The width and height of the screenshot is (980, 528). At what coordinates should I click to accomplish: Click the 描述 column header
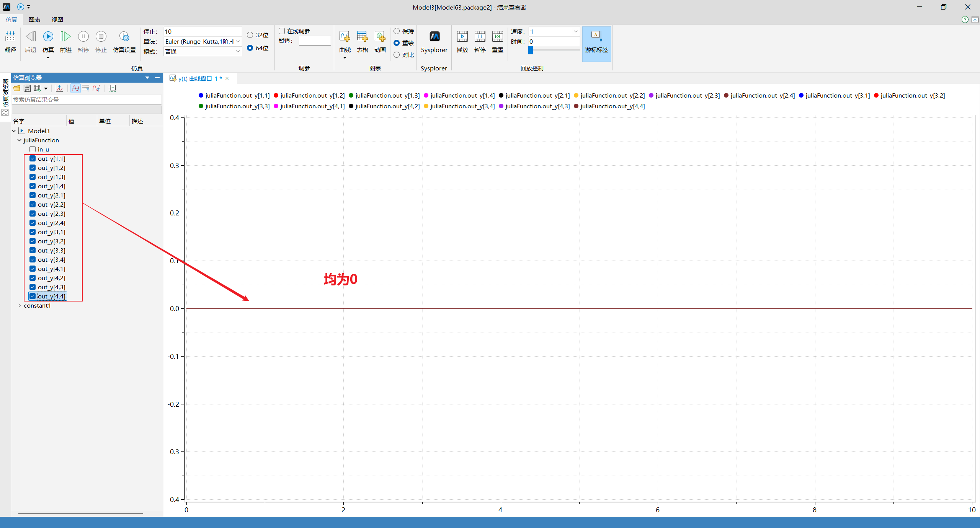146,121
